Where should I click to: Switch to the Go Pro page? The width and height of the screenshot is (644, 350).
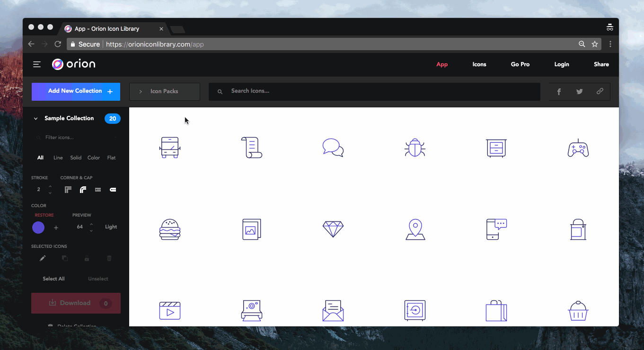point(520,64)
